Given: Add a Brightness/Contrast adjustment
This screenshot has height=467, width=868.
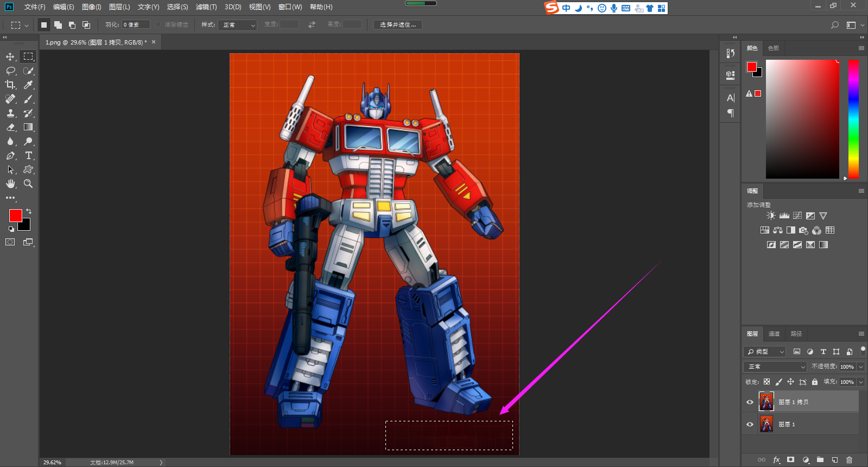Looking at the screenshot, I should [x=771, y=216].
